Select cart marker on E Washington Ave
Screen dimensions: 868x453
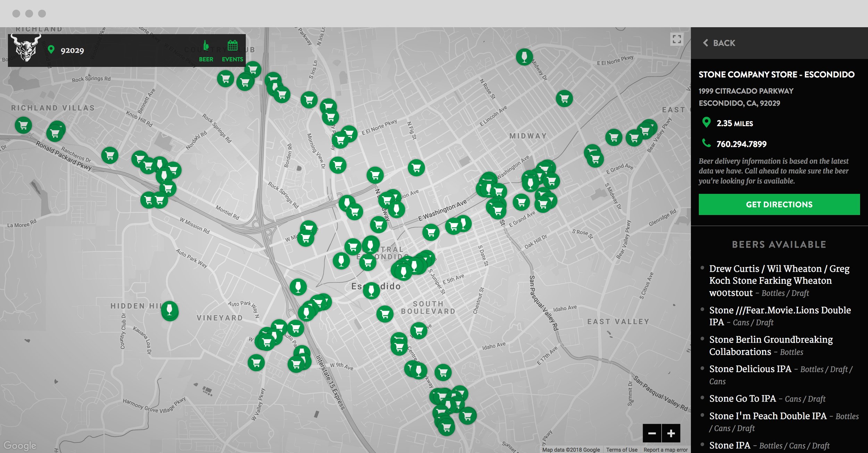tap(431, 232)
